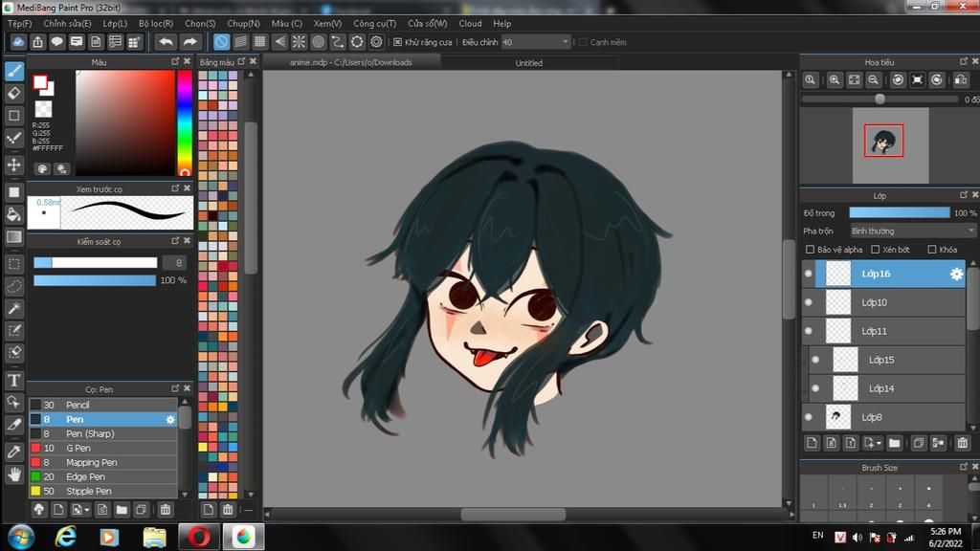Select the Hand pan tool

[14, 474]
